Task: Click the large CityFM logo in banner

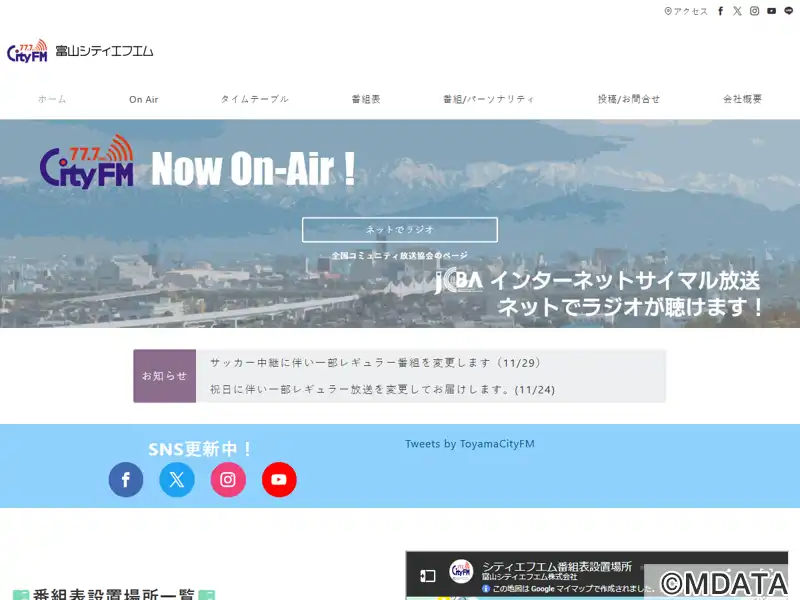Action: (x=87, y=162)
